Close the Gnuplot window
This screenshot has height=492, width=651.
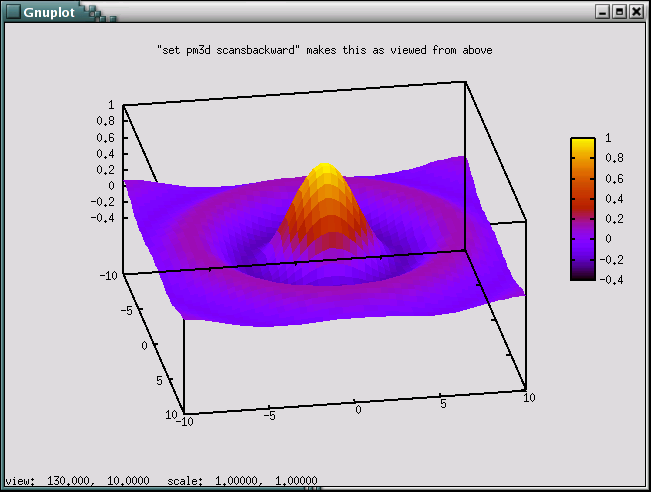coord(636,12)
